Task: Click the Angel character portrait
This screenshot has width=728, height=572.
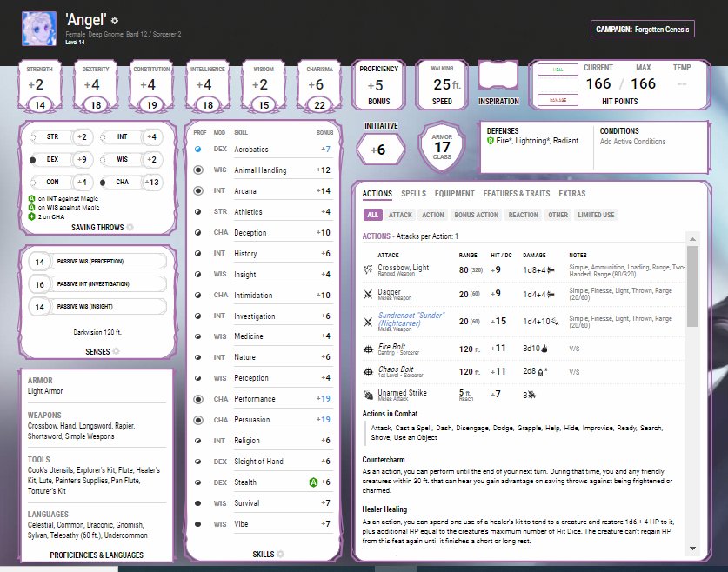Action: 39,29
